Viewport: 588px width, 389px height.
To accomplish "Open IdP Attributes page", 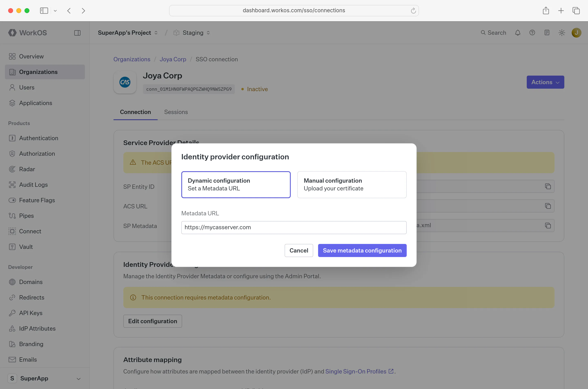I will click(x=45, y=329).
